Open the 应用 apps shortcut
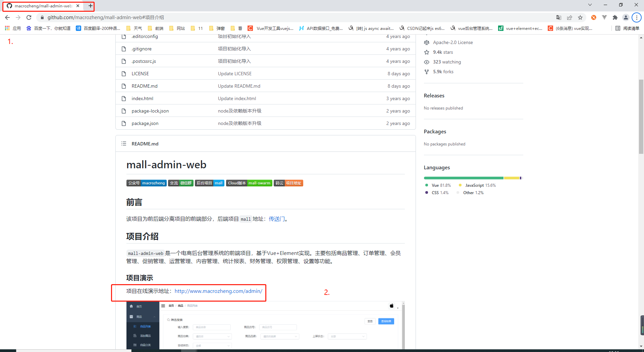 (x=13, y=28)
